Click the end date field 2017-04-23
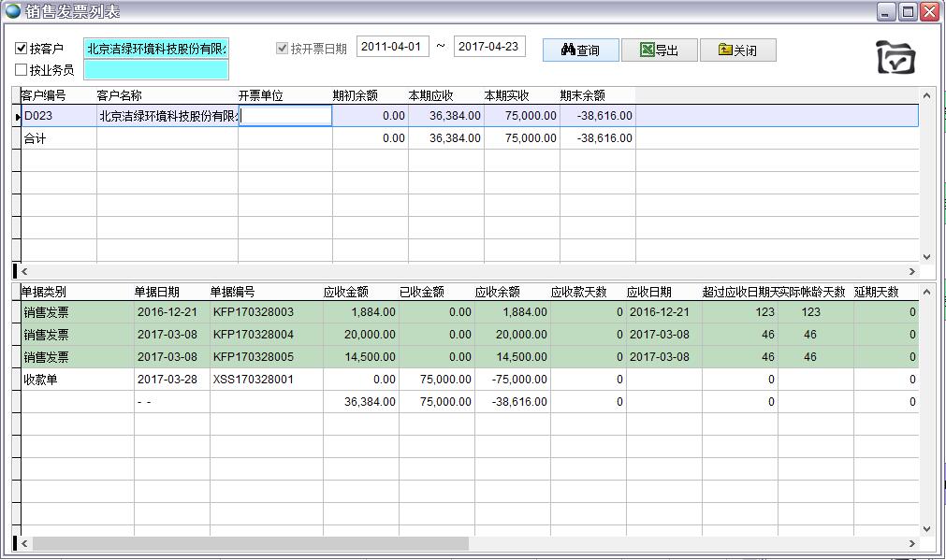The height and width of the screenshot is (560, 946). (488, 47)
